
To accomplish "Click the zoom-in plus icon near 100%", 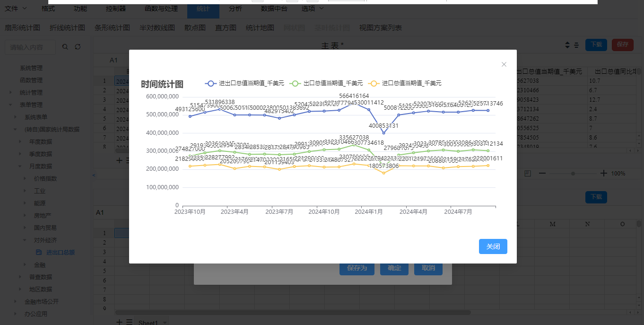I will [x=603, y=174].
